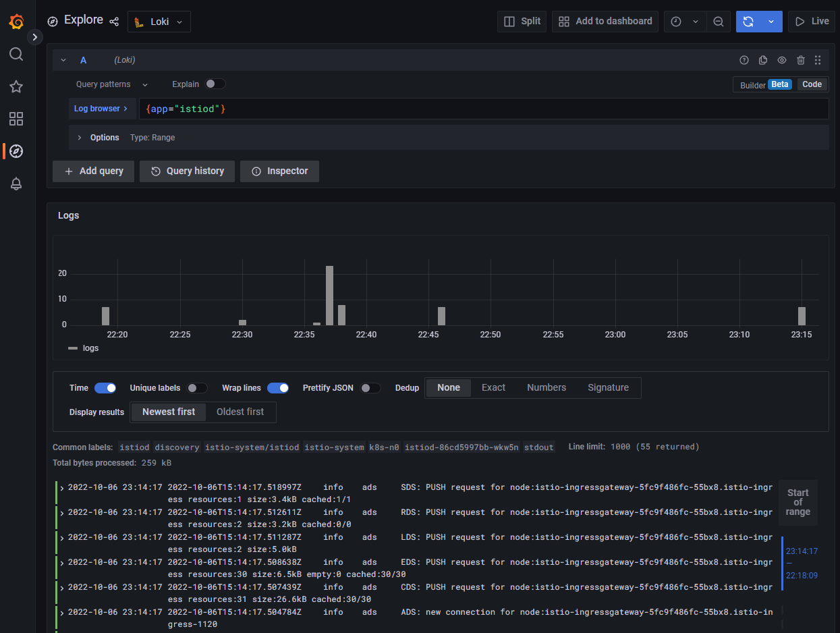This screenshot has width=840, height=633.
Task: Switch to Oldest first ordering
Action: (240, 412)
